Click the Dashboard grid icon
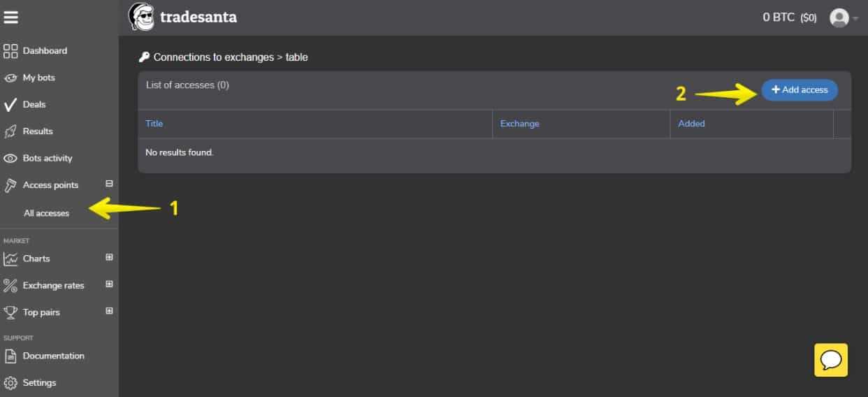 tap(10, 51)
